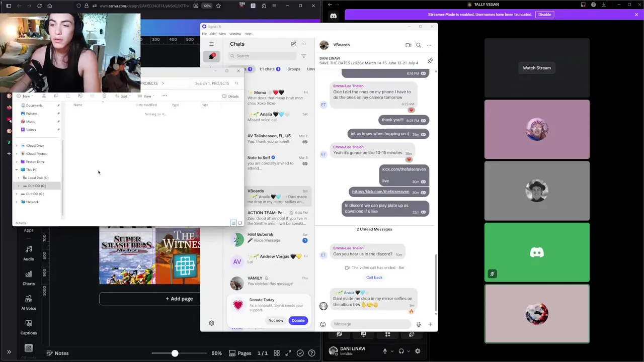Open the Signal Chats header more options
The width and height of the screenshot is (644, 362).
(x=303, y=44)
